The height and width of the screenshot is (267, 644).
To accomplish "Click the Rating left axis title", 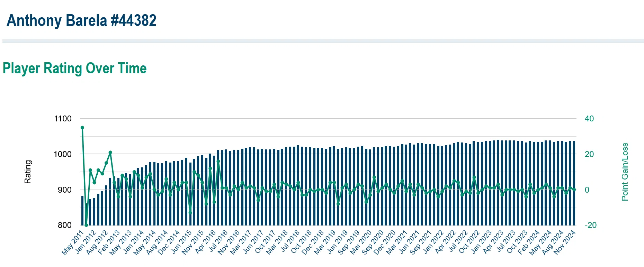I will coord(28,172).
